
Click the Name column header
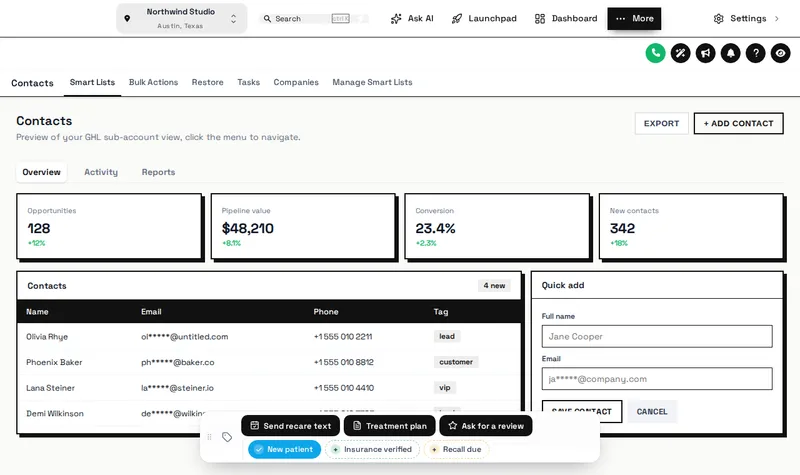coord(37,312)
